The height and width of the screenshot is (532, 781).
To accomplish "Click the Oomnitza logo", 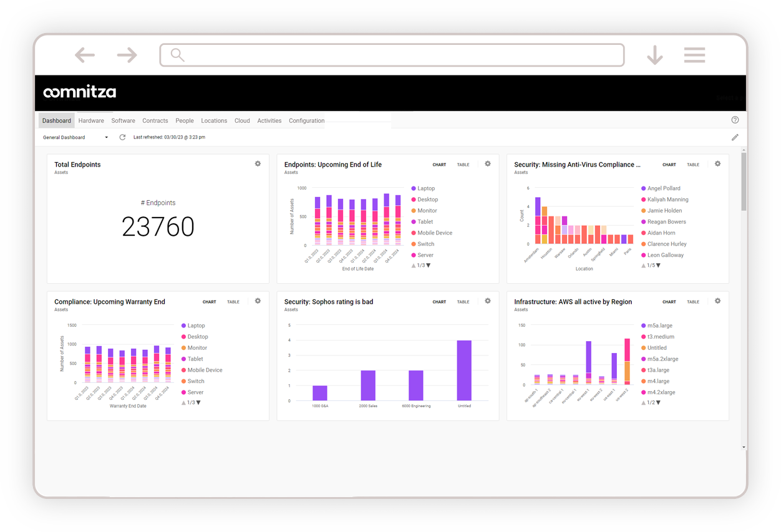I will [79, 92].
